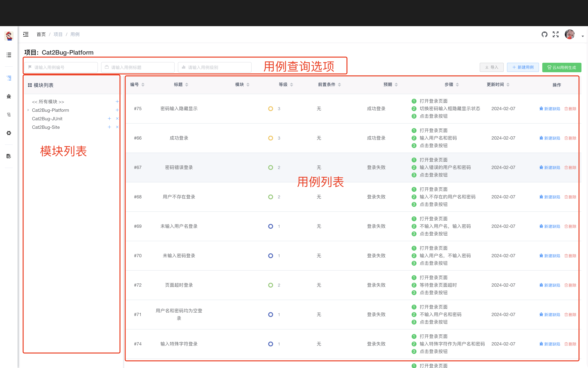Focus the 请输入用例标题 input
The width and height of the screenshot is (588, 368).
[x=138, y=67]
